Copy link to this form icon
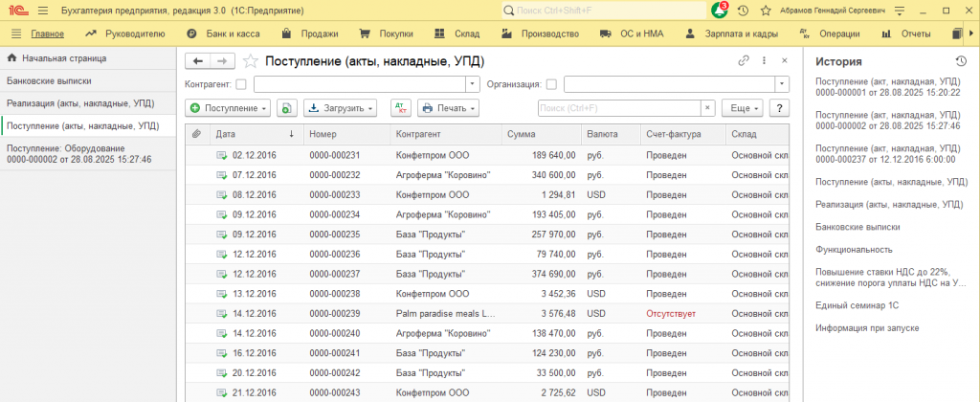Viewport: 980px width, 402px height. [x=743, y=60]
